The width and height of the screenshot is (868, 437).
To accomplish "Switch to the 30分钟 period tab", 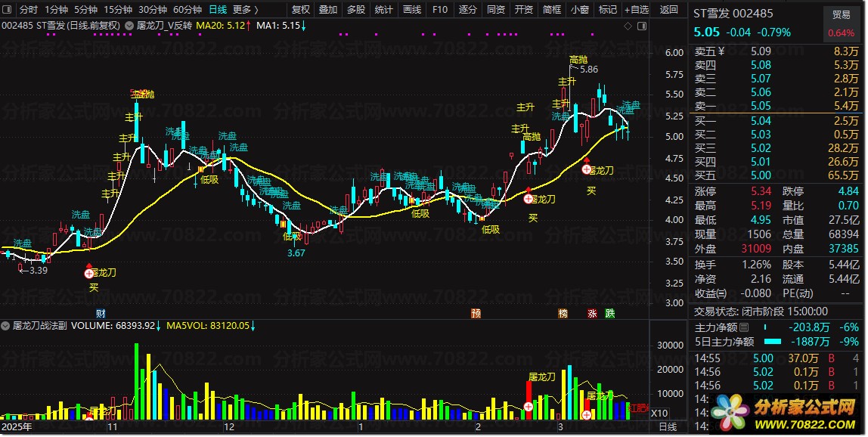I will (154, 10).
